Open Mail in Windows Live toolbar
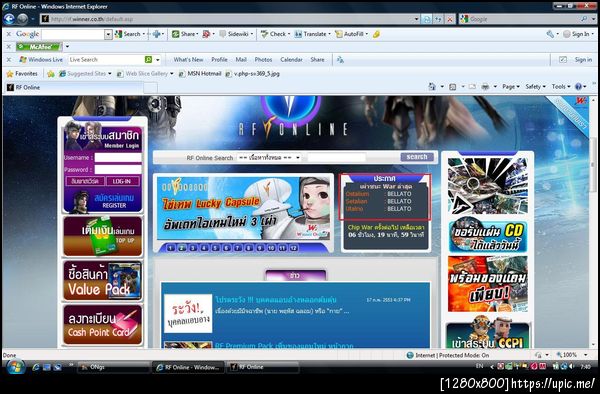Screen dimensions: 600x394 [241, 60]
